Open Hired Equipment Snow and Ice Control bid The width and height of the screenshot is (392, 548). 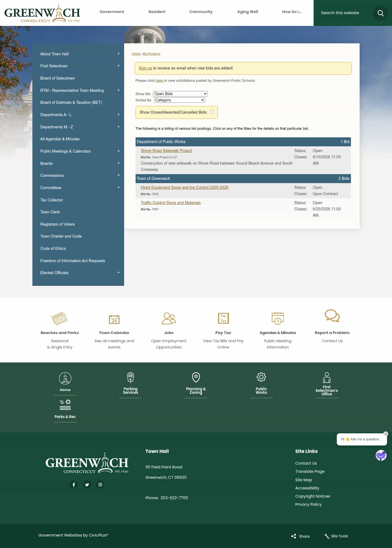[x=185, y=187]
